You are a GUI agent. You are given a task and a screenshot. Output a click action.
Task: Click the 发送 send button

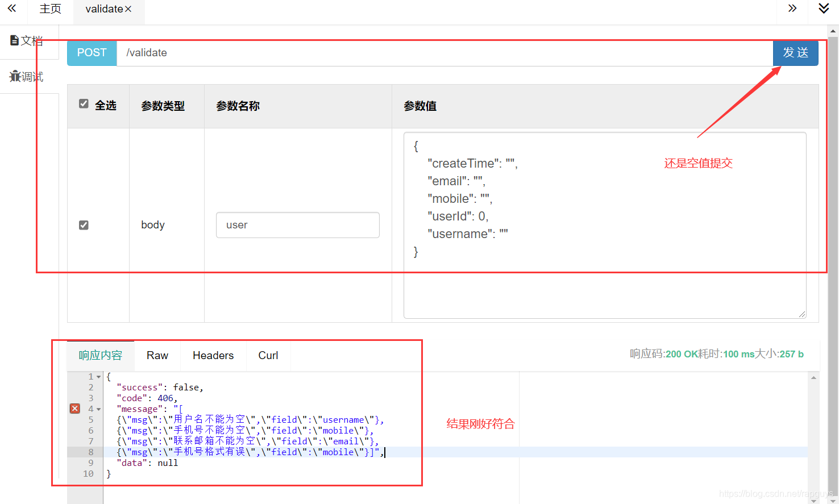click(x=795, y=53)
